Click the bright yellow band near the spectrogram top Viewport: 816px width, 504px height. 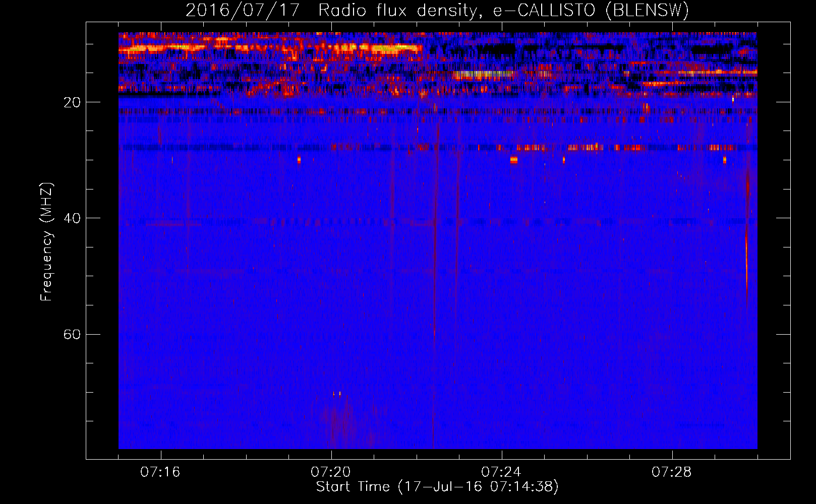pyautogui.click(x=270, y=48)
